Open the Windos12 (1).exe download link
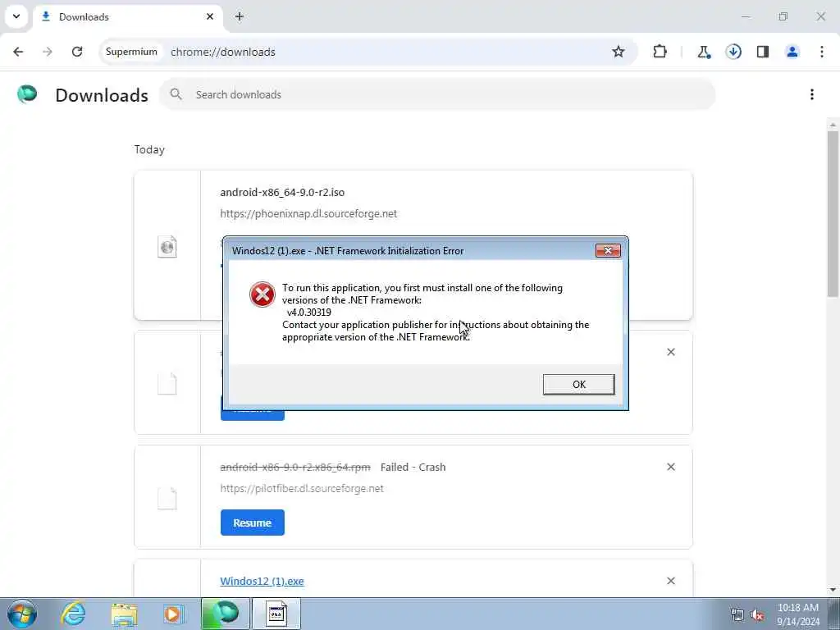 pos(262,582)
